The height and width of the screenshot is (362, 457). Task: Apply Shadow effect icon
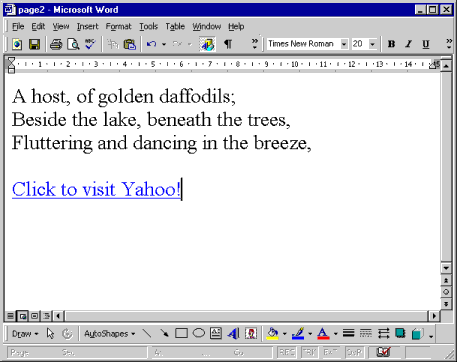pos(400,333)
